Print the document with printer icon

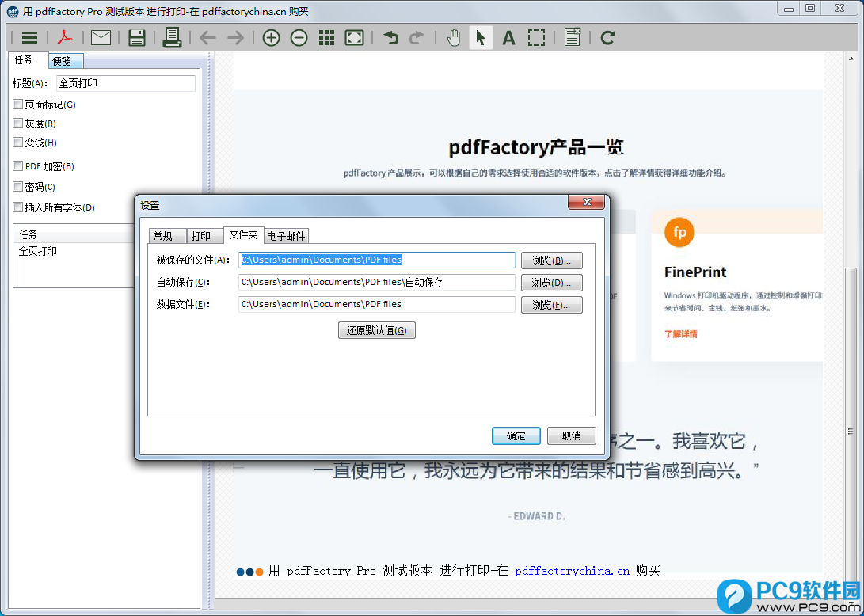(172, 37)
